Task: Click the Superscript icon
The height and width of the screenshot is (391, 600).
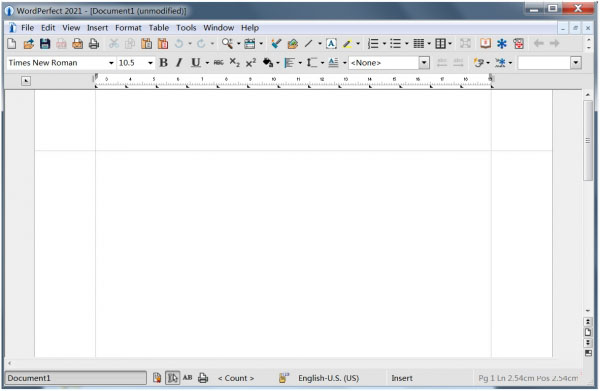Action: tap(251, 63)
